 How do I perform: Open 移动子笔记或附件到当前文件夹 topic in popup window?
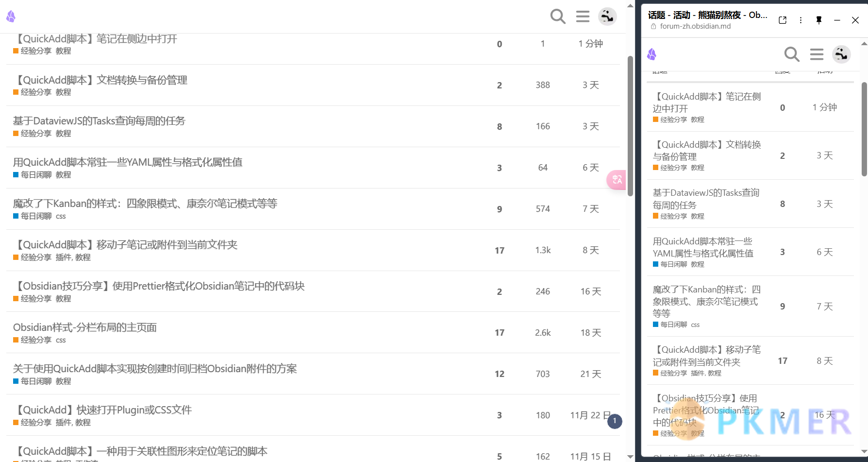(x=706, y=356)
